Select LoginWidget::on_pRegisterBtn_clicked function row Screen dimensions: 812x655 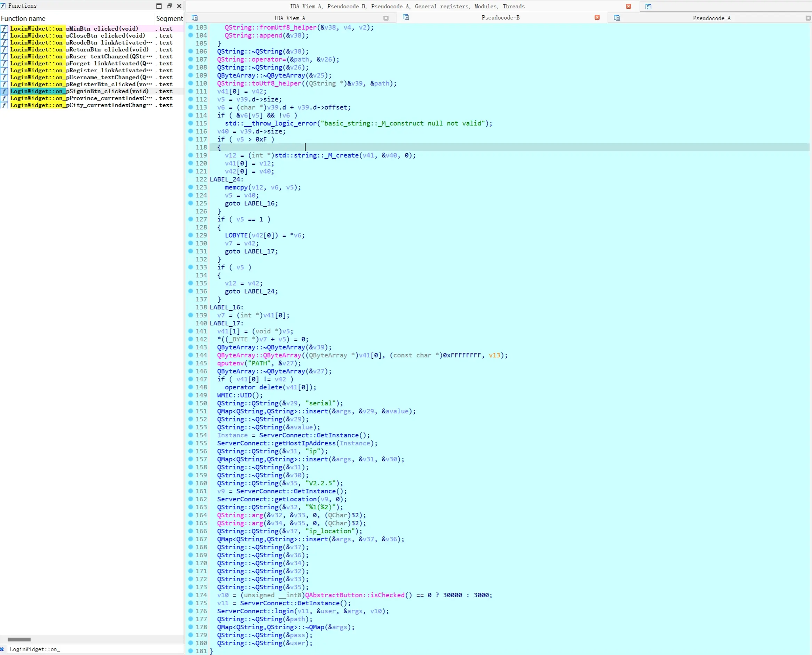pos(92,84)
